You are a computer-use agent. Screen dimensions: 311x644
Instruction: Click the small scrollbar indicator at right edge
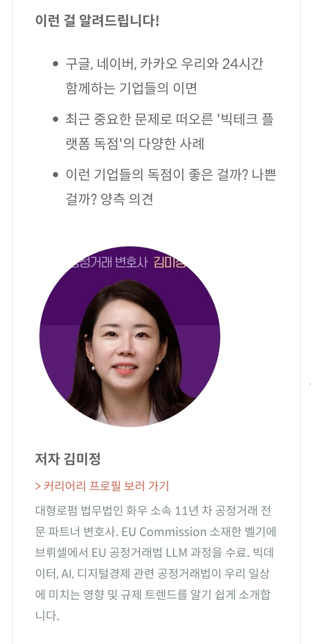[310, 384]
